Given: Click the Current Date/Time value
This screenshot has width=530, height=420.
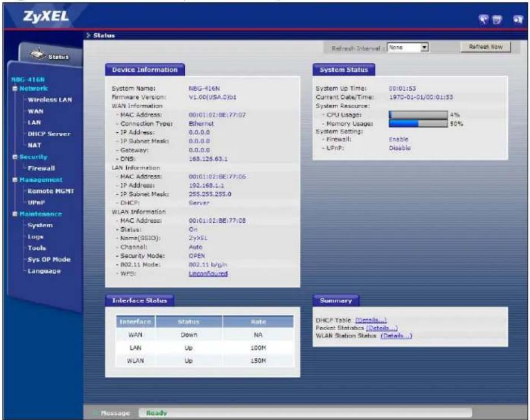Looking at the screenshot, I should 421,97.
